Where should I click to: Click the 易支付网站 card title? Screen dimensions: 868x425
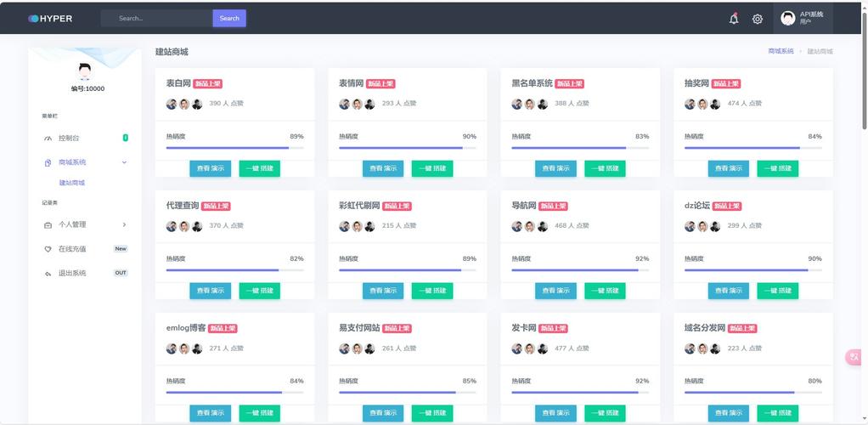click(360, 328)
